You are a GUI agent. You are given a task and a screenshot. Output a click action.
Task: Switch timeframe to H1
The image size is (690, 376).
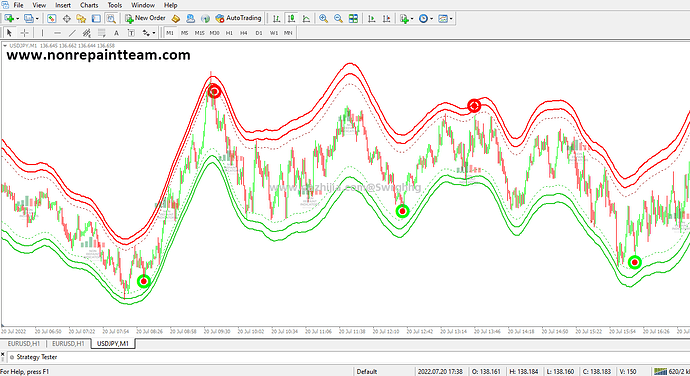pyautogui.click(x=229, y=33)
